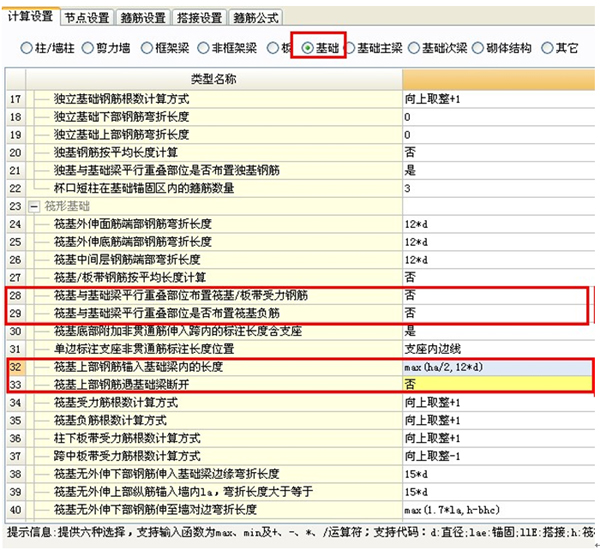
Task: Click the yellow 否 cell in row 33
Action: [x=499, y=385]
